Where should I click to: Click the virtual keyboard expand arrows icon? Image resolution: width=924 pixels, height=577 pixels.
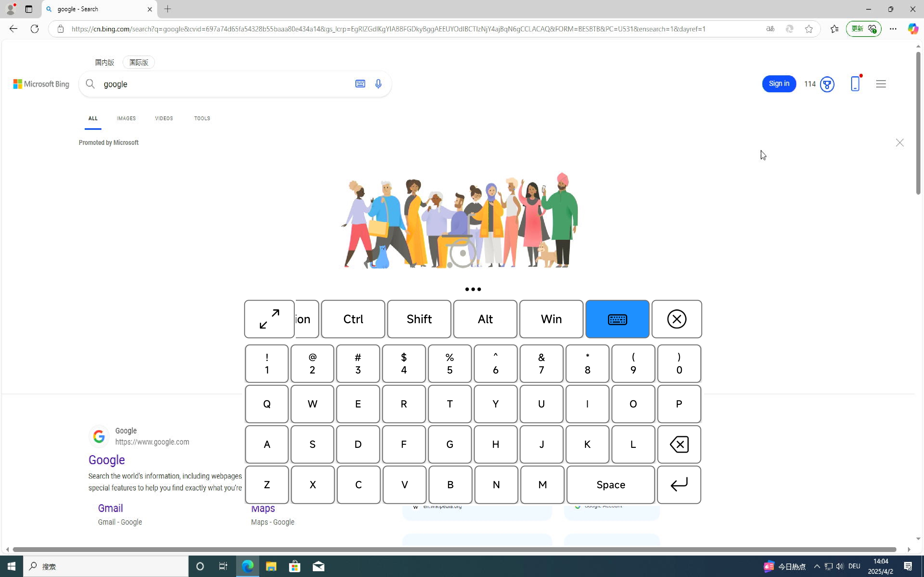(x=269, y=319)
